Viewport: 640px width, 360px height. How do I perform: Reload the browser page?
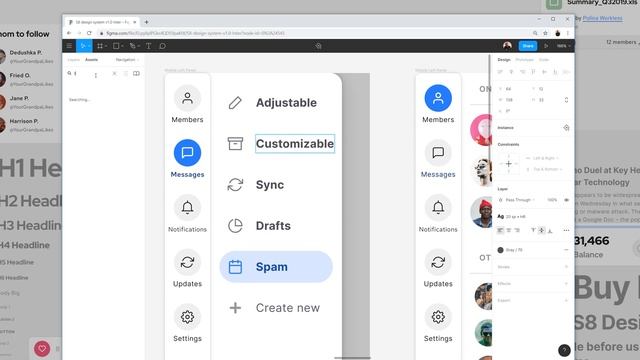coord(89,33)
